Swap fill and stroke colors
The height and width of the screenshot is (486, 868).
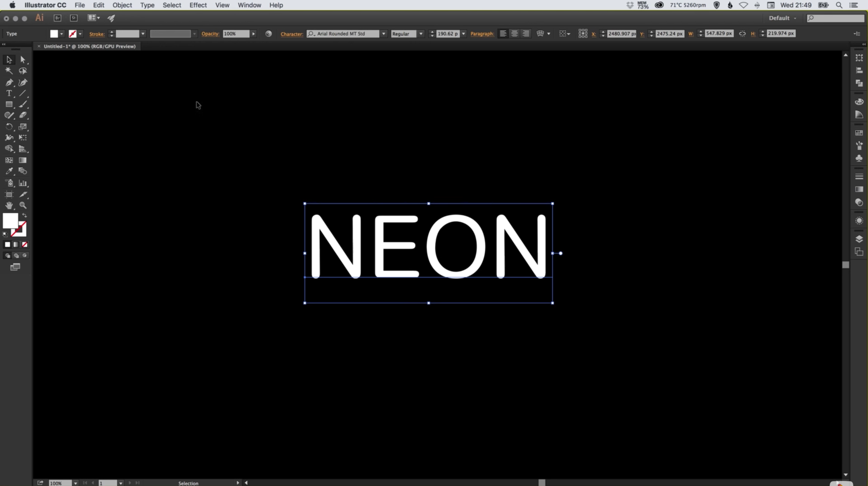tap(25, 215)
